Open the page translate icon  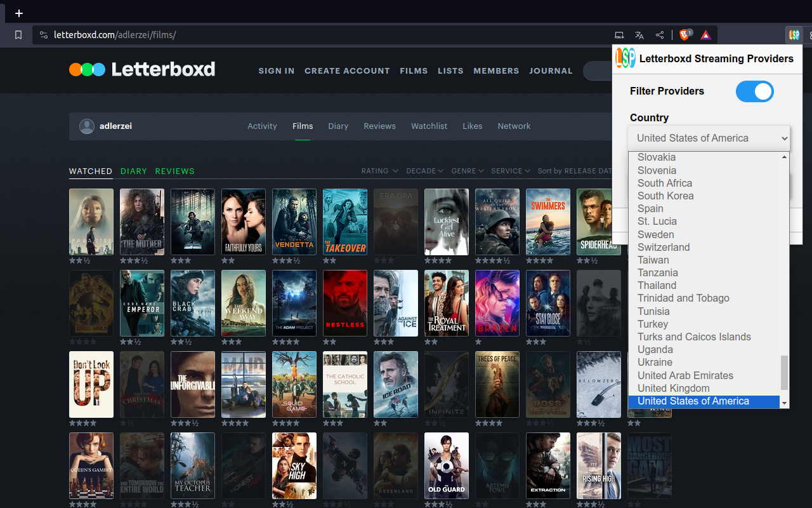pos(639,35)
